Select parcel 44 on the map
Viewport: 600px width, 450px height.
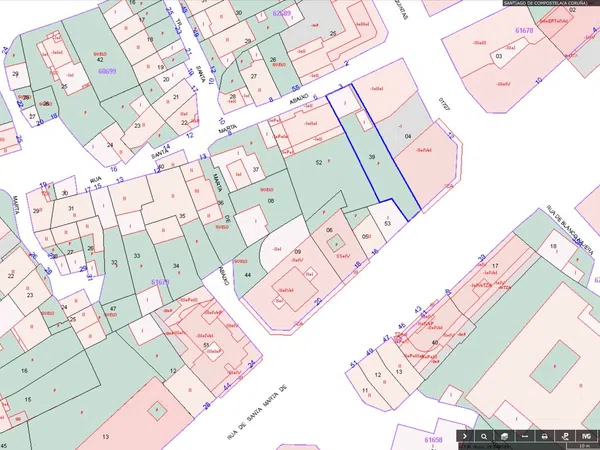(x=248, y=275)
